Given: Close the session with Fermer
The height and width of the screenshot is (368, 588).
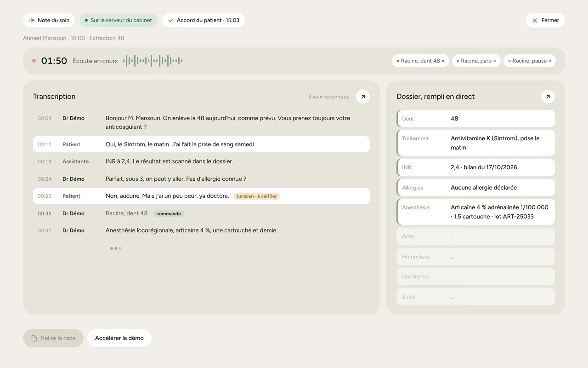Looking at the screenshot, I should 545,20.
